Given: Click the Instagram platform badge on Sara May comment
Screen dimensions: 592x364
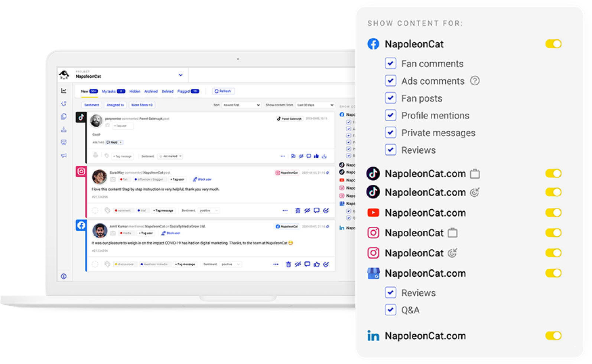Looking at the screenshot, I should 81,171.
